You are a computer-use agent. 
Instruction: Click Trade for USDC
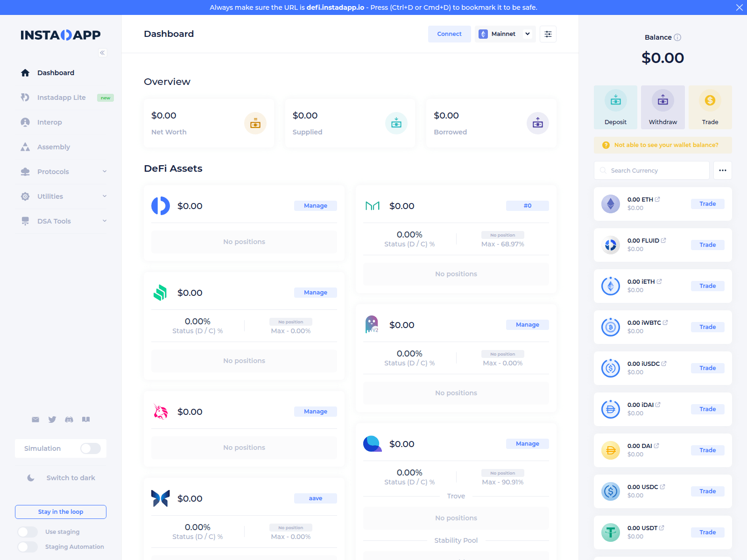708,491
